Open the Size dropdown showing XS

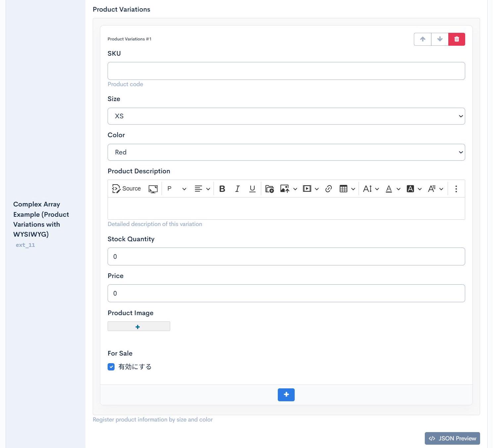[x=286, y=116]
